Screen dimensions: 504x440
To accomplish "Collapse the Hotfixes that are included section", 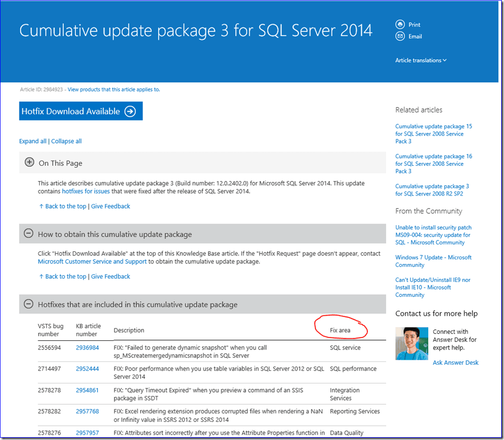I will coord(28,304).
